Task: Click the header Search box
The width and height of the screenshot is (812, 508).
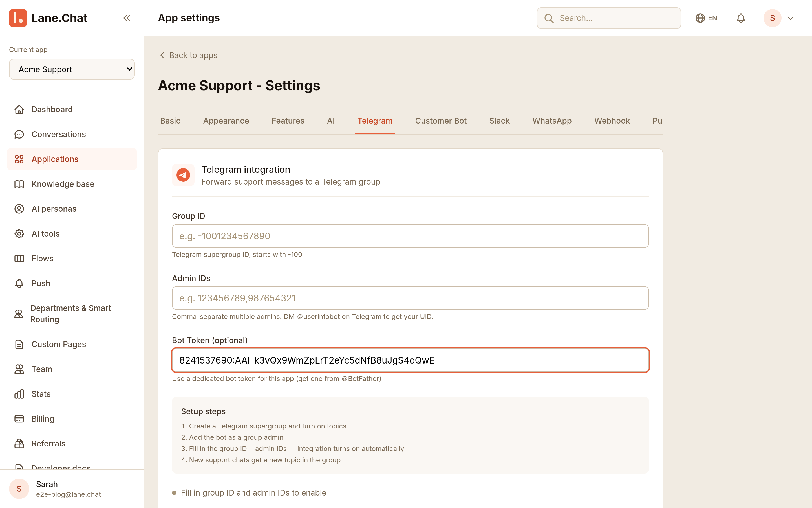Action: (x=609, y=18)
